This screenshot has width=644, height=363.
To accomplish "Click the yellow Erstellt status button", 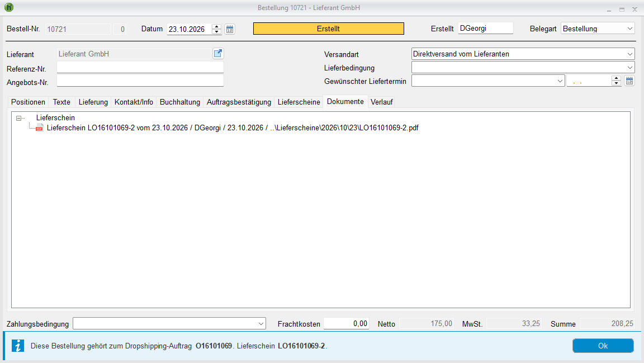I will coord(329,29).
